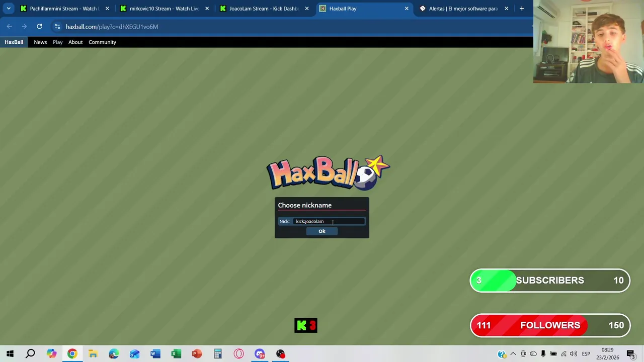This screenshot has width=644, height=362.
Task: Open Outlook from the taskbar
Action: coord(134,354)
